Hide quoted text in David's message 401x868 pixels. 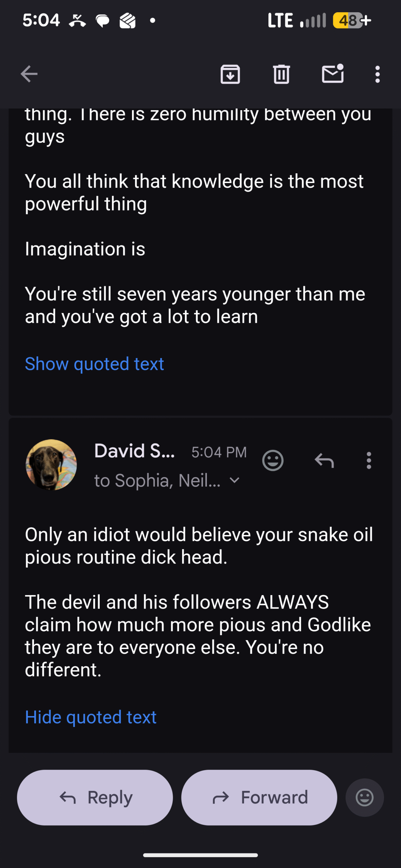(91, 717)
